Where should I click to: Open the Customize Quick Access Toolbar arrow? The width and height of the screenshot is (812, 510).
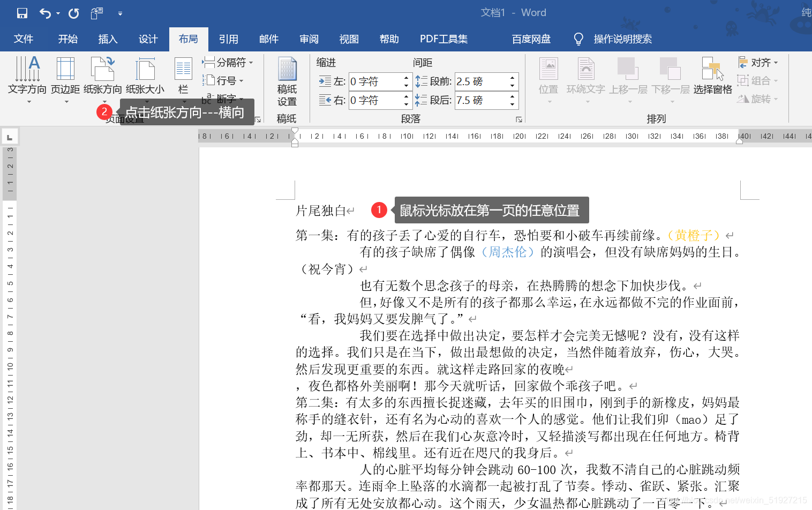click(120, 14)
